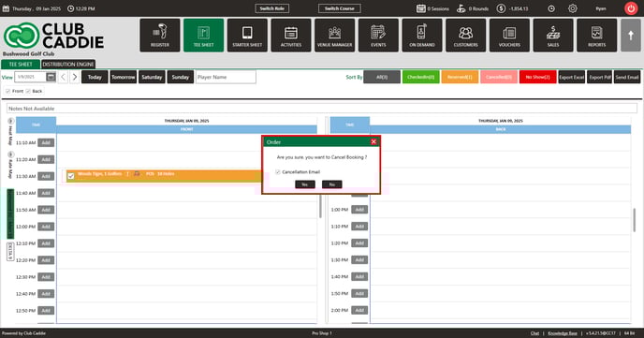Toggle the Back nine checkbox
Viewport: 644px width, 338px height.
pos(28,91)
